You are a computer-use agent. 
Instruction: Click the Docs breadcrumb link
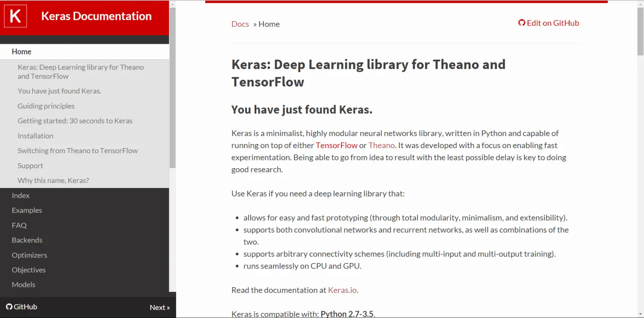pyautogui.click(x=240, y=24)
